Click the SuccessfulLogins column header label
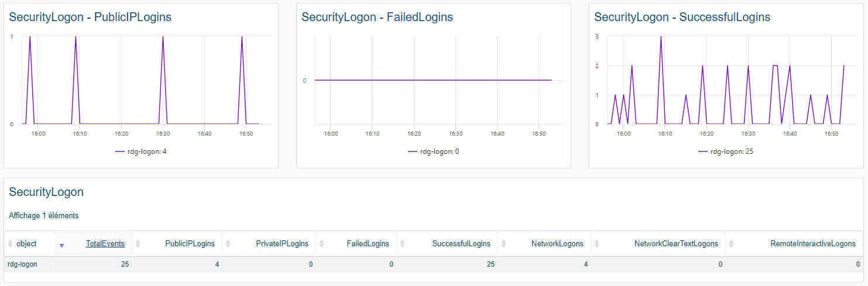868x286 pixels. 461,244
